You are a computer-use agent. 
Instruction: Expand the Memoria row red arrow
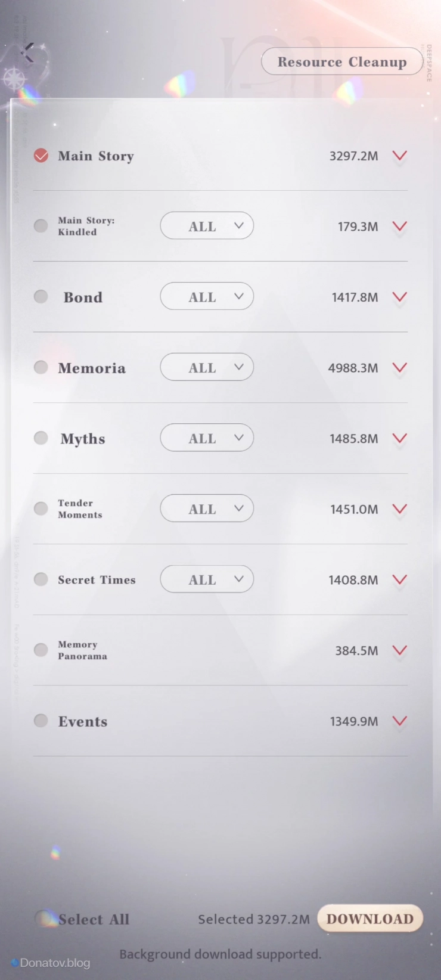pos(400,368)
